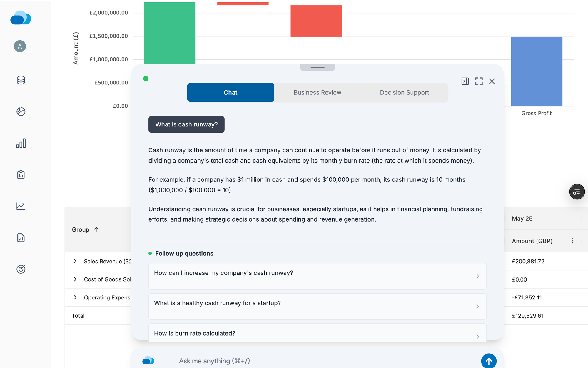Dock the chat panel to the side
This screenshot has height=368, width=588.
coord(465,81)
